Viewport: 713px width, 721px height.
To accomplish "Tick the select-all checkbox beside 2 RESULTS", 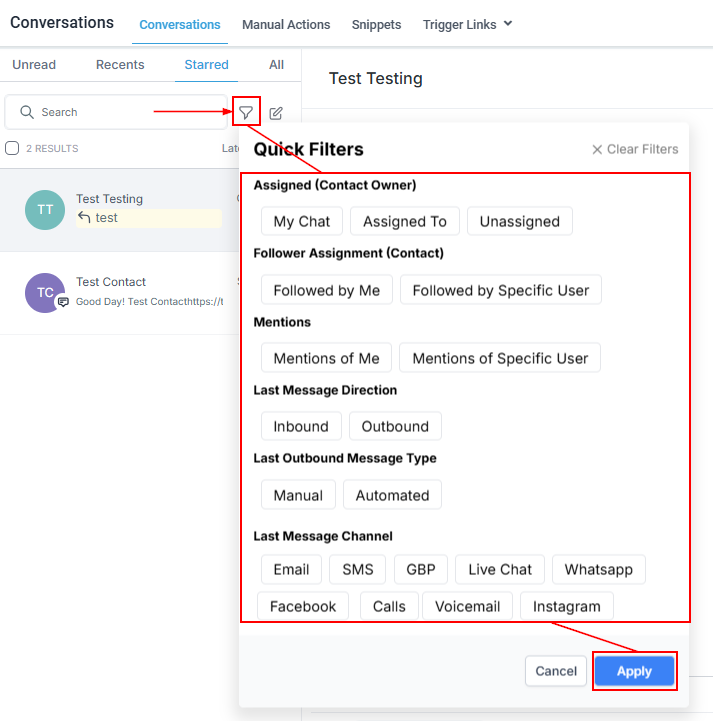I will [x=12, y=148].
